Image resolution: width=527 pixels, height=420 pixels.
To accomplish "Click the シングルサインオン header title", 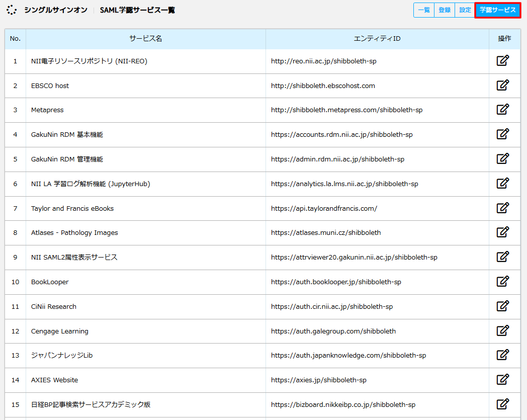I will tap(55, 10).
